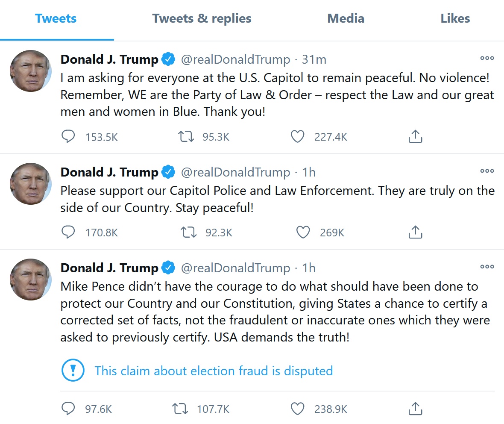Screen dimensions: 504x424
Task: Click 'This claim about election fraud is disputed'
Action: (213, 371)
